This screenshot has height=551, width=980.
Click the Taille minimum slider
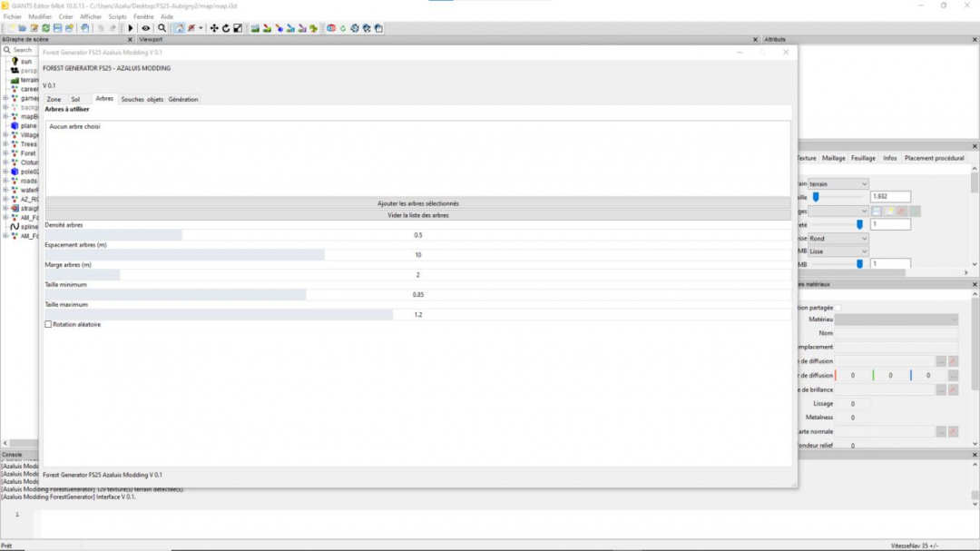(417, 295)
